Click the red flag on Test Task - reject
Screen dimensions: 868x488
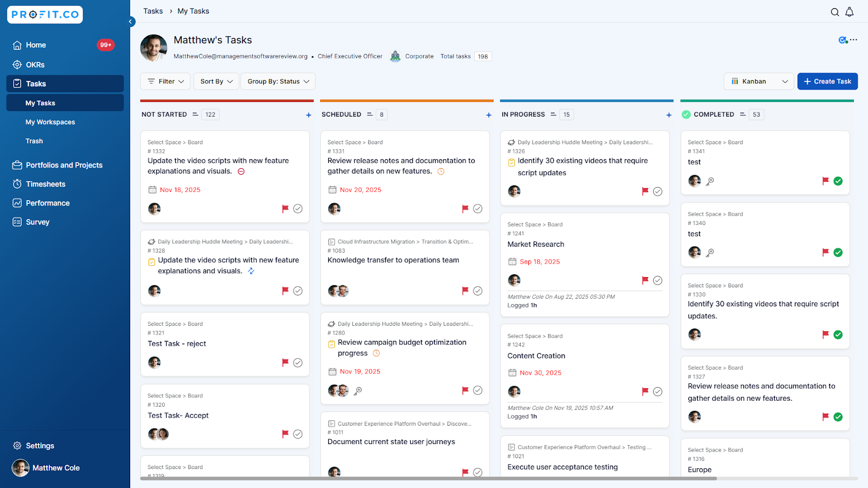(285, 363)
